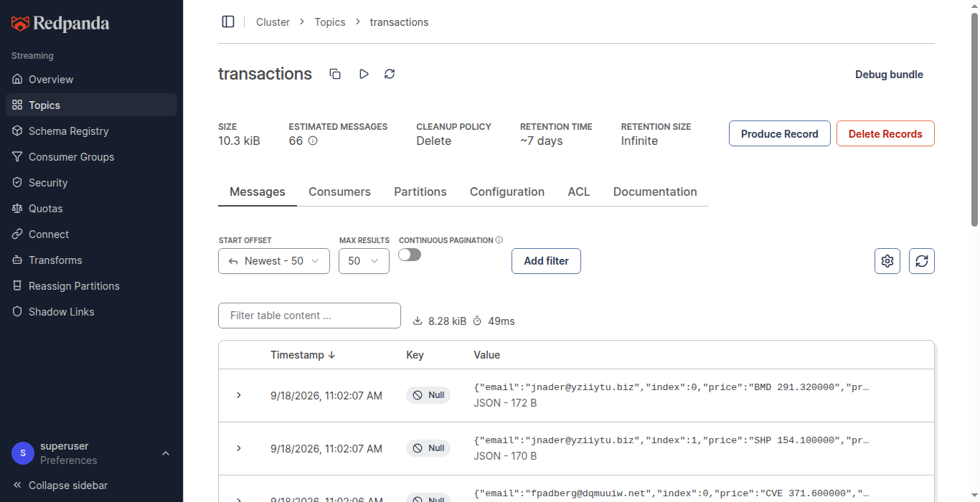Click the page vertical scrollbar
The width and height of the screenshot is (980, 502).
point(974,120)
